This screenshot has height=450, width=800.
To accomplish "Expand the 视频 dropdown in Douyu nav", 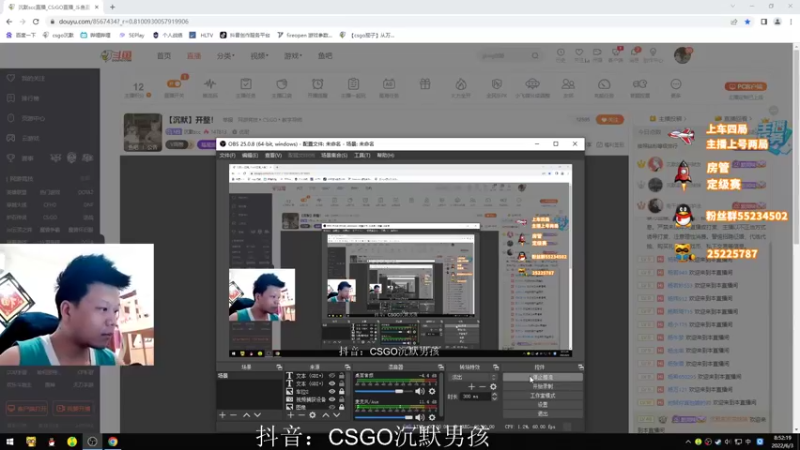I will click(x=259, y=56).
